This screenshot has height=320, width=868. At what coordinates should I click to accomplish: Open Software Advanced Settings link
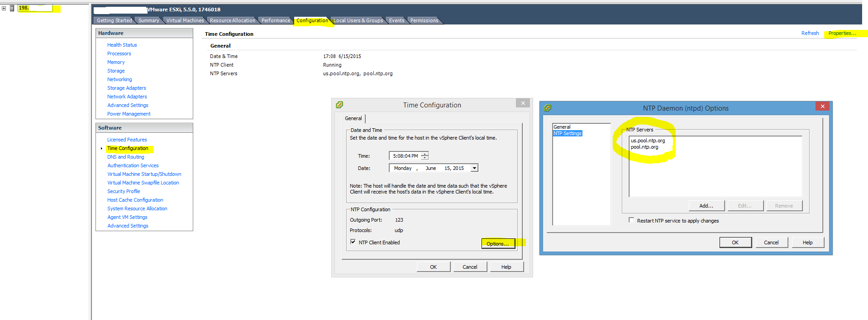point(128,226)
